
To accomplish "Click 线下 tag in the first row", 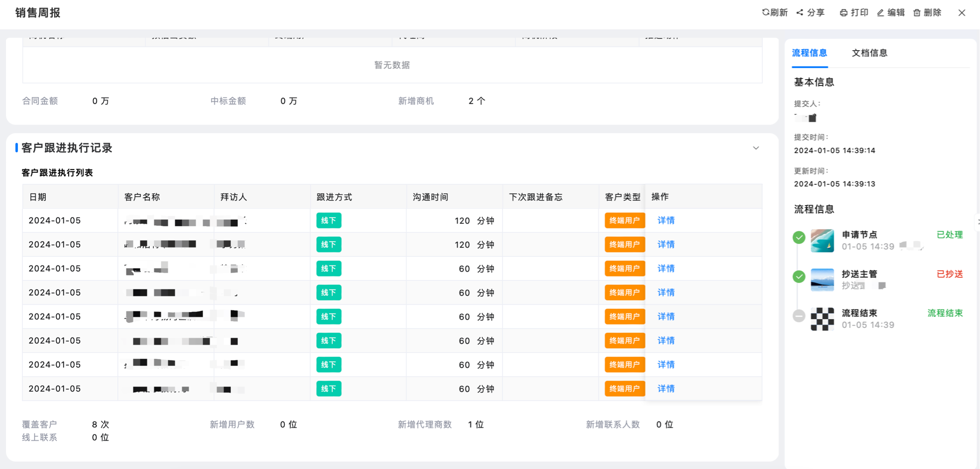I will click(x=328, y=220).
